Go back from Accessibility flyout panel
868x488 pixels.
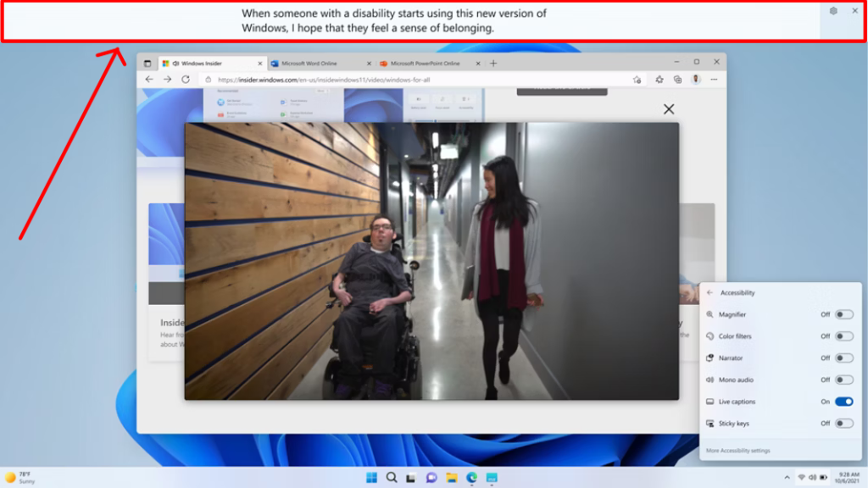tap(710, 293)
